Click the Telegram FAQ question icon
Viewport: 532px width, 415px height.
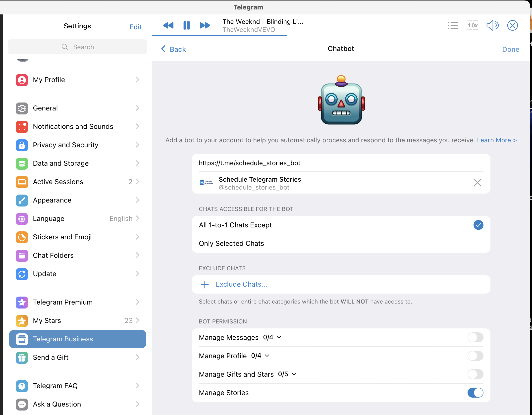22,386
